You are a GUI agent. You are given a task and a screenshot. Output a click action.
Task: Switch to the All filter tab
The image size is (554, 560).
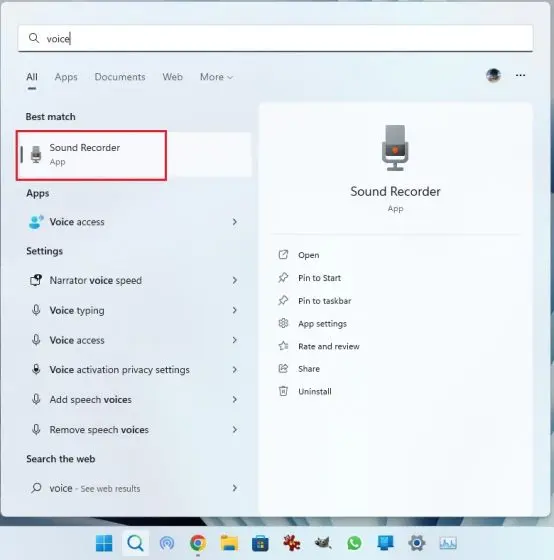pyautogui.click(x=32, y=77)
